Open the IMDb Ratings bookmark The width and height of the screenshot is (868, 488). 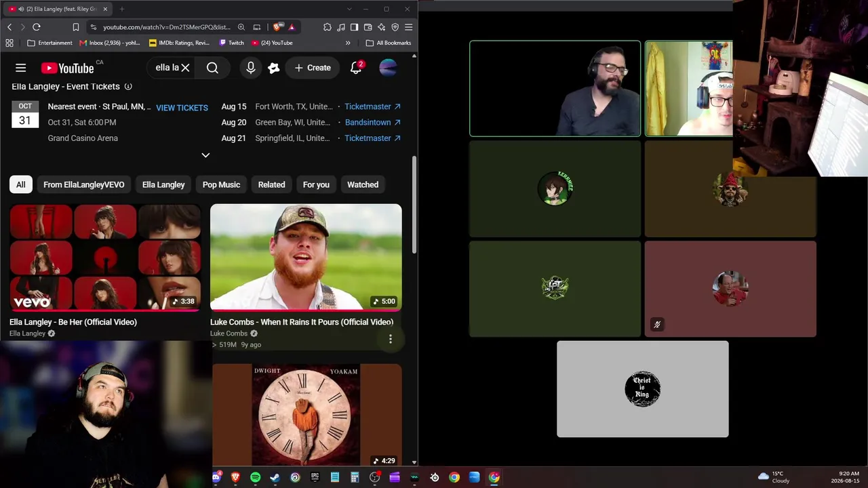[x=179, y=43]
